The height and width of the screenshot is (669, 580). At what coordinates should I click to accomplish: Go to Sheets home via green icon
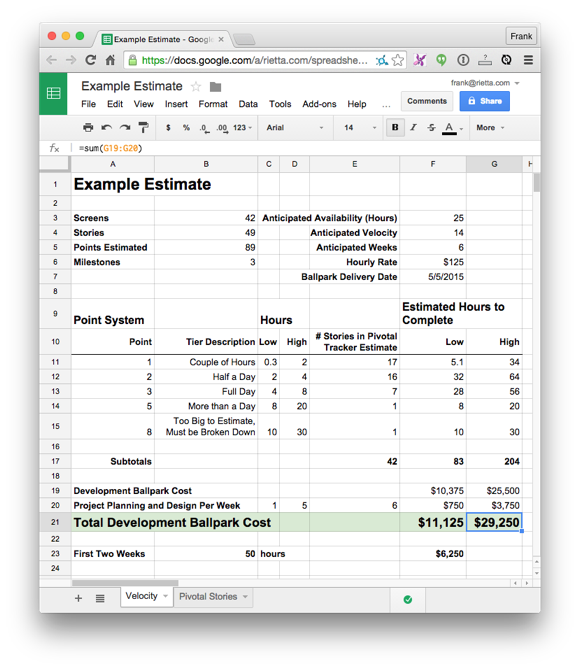coord(53,93)
